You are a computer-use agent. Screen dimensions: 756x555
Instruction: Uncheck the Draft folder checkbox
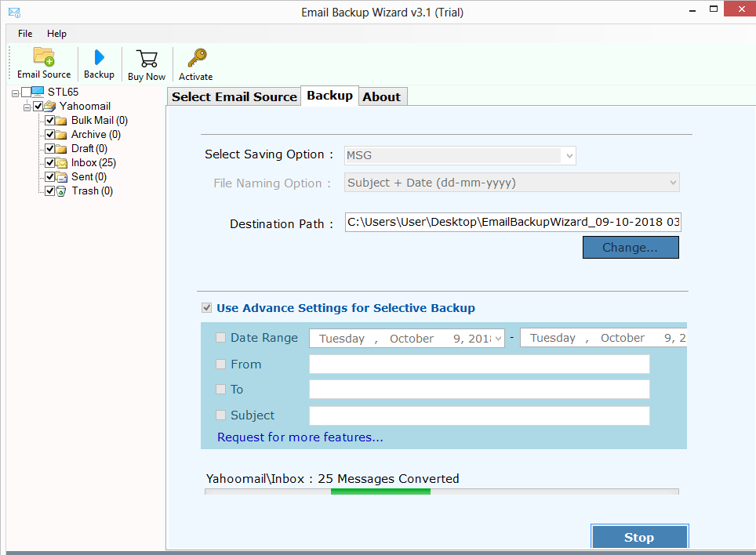click(x=49, y=148)
